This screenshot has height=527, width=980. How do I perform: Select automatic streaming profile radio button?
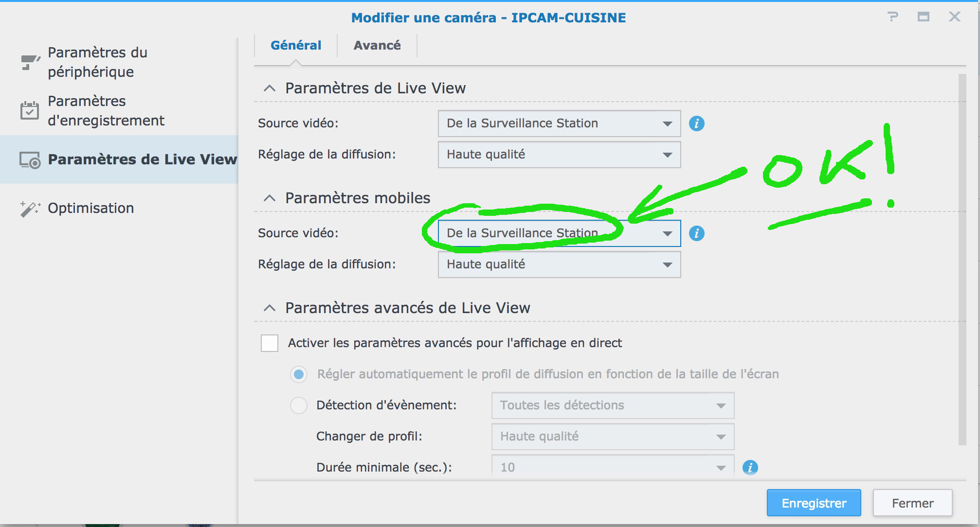pyautogui.click(x=299, y=374)
